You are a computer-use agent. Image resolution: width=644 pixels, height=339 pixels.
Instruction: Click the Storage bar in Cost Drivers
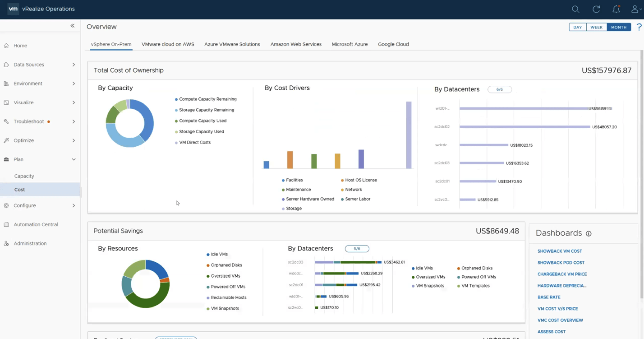(x=409, y=135)
